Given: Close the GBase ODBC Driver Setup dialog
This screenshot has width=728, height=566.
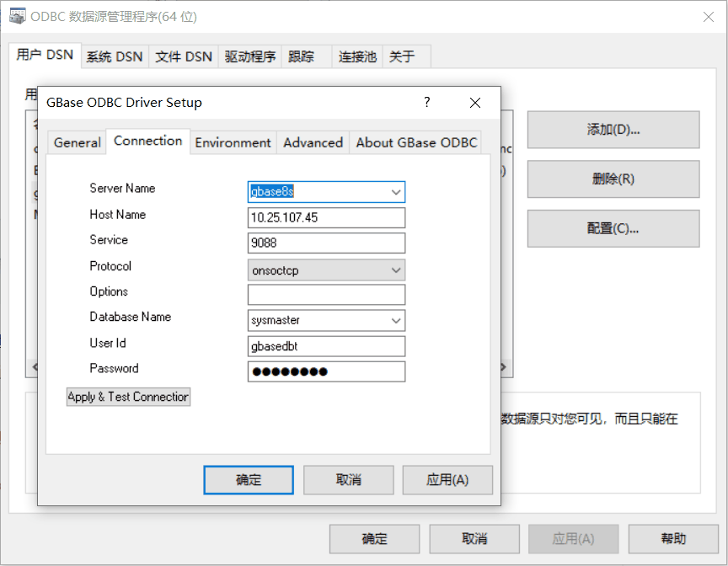Looking at the screenshot, I should (x=475, y=103).
